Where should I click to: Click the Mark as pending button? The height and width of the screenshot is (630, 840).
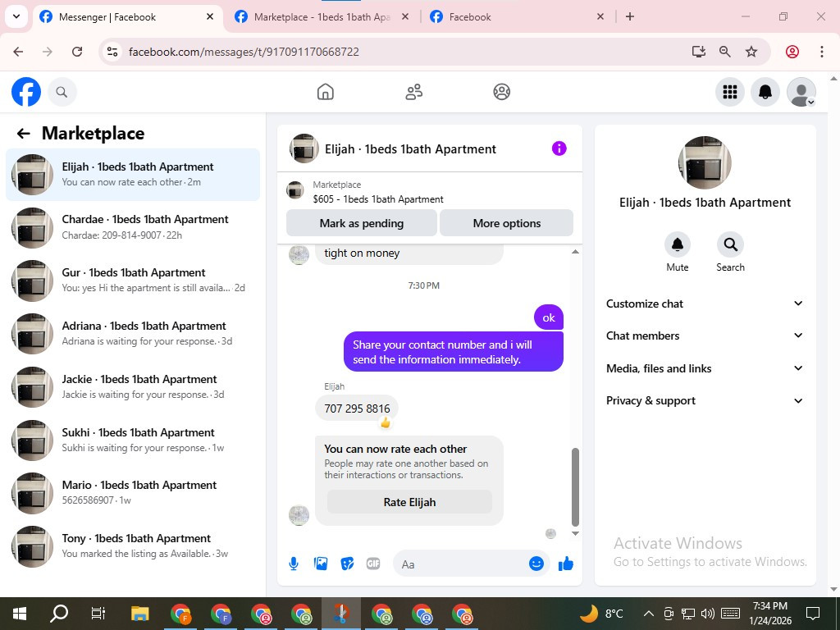[x=362, y=223]
